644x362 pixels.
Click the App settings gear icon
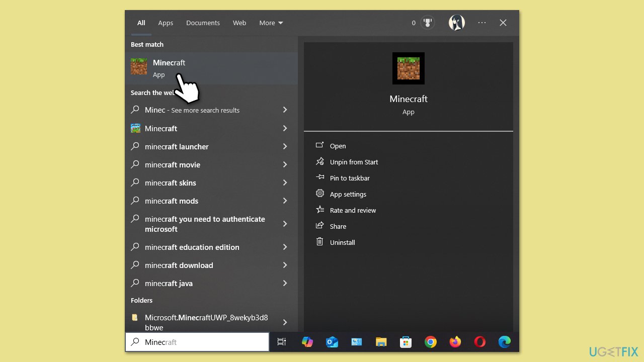point(319,194)
